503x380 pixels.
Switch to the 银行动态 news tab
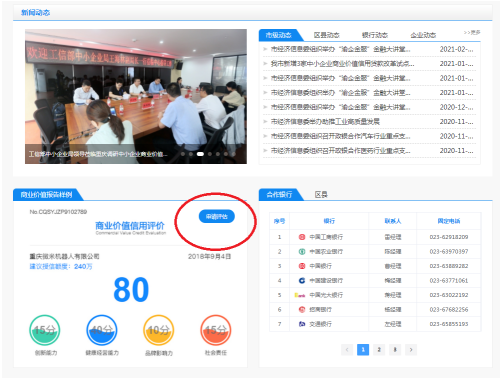pos(375,35)
